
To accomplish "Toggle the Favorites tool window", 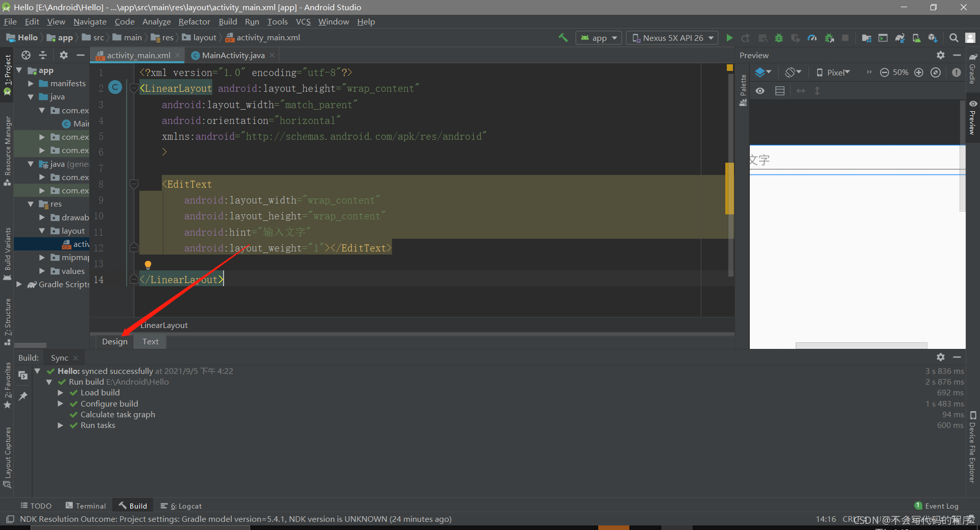I will click(7, 386).
